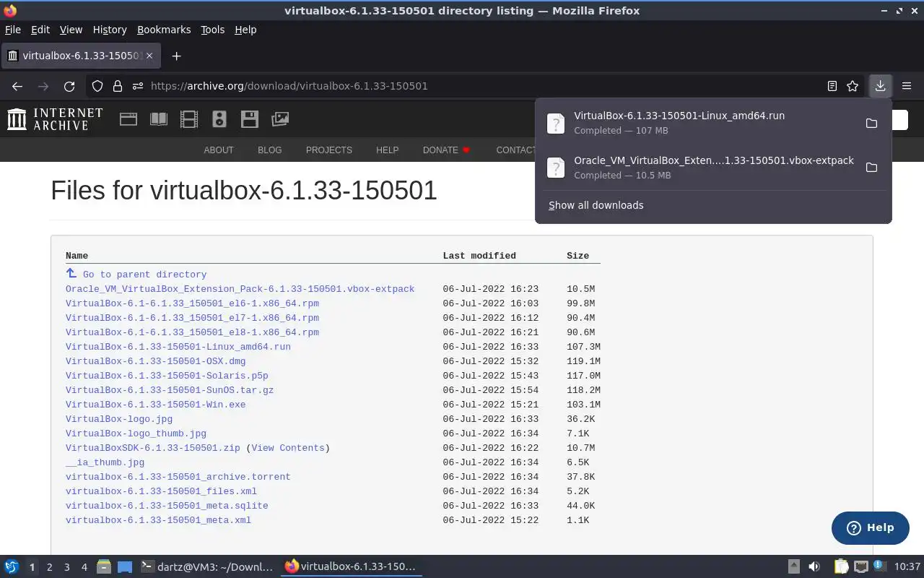View site security via the padlock icon
924x578 pixels.
tap(118, 86)
